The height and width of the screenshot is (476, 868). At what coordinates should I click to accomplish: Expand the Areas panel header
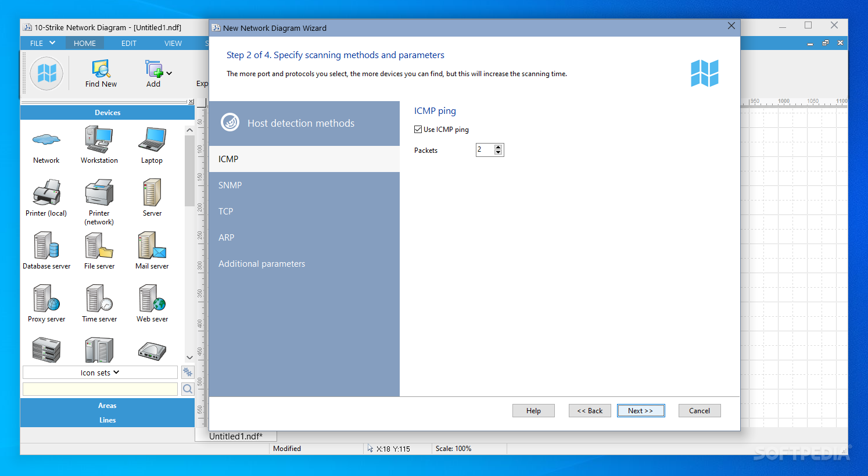coord(107,405)
